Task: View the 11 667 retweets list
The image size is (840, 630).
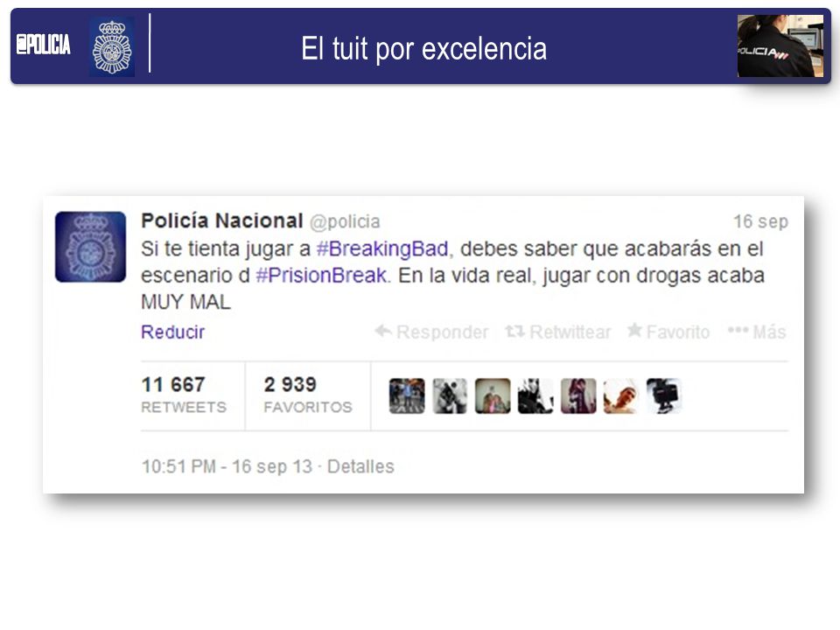Action: click(184, 395)
